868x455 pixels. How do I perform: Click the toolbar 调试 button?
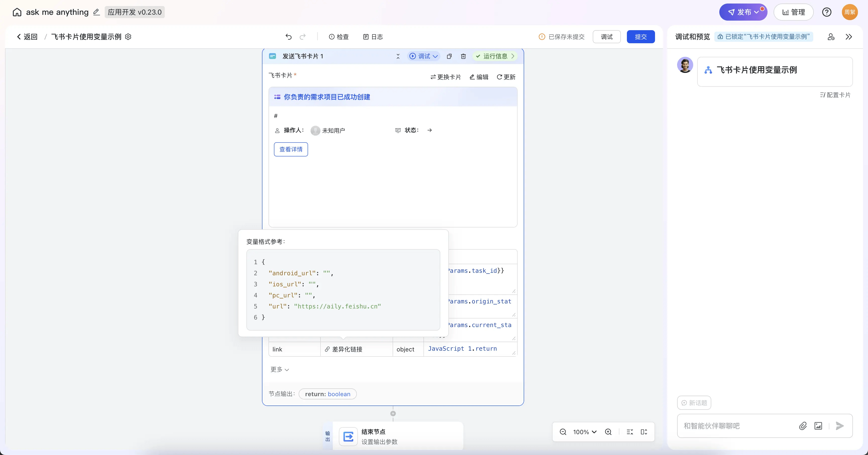pos(607,37)
